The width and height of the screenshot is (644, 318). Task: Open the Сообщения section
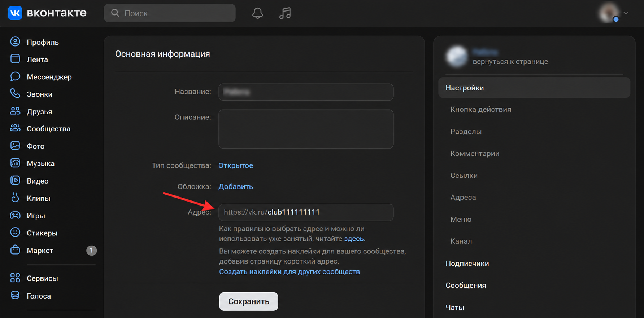tap(466, 285)
